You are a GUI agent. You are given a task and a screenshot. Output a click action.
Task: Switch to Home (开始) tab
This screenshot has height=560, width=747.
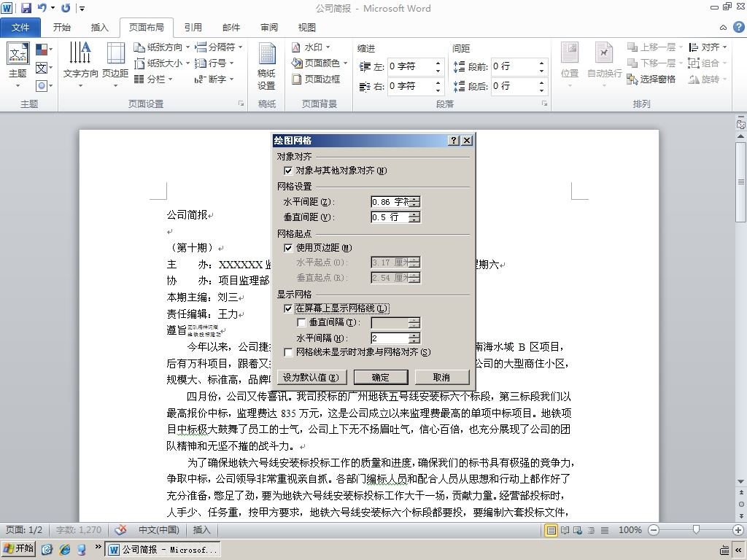coord(62,28)
